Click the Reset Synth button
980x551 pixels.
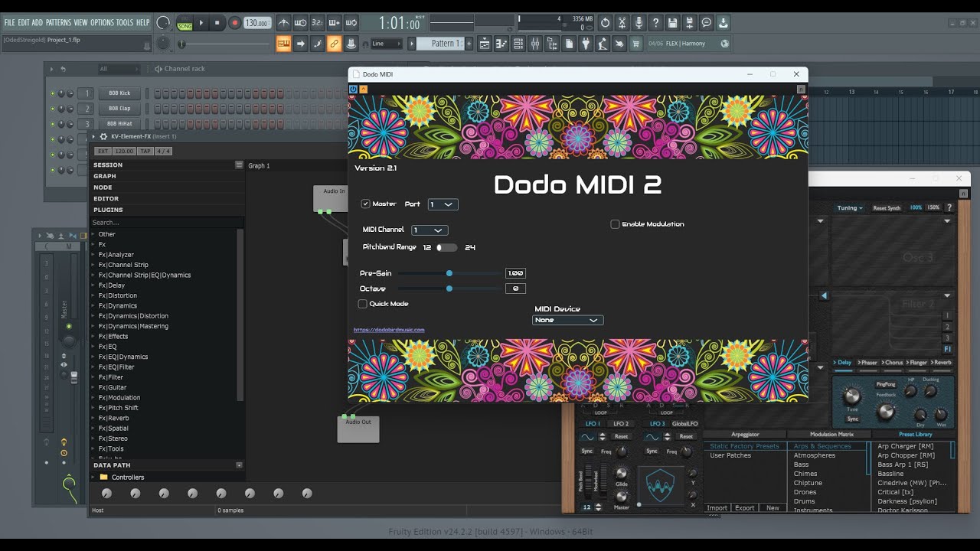pos(887,208)
